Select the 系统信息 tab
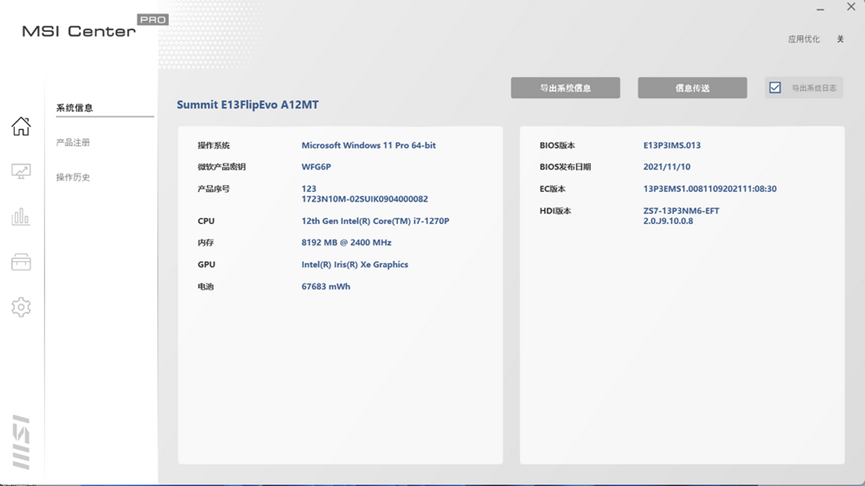Screen dimensions: 865x486 pos(74,108)
